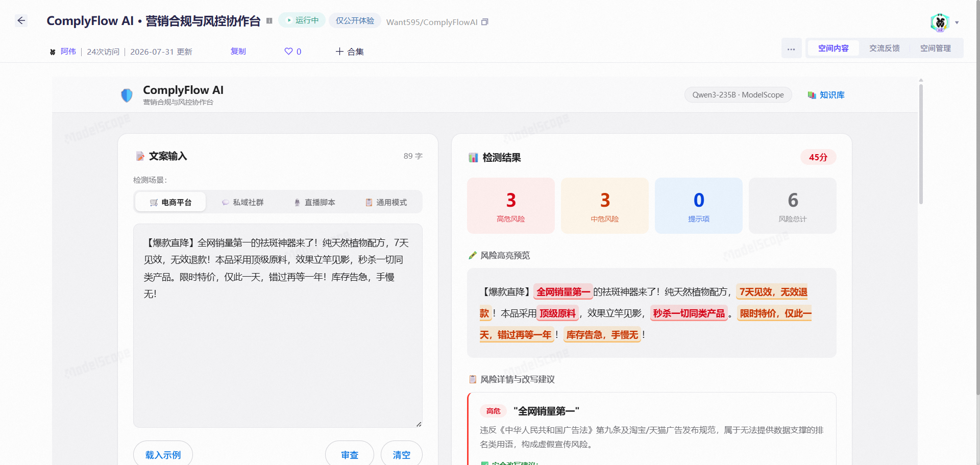Expand the account dropdown arrow
Screen dimensions: 980x465
tap(957, 22)
